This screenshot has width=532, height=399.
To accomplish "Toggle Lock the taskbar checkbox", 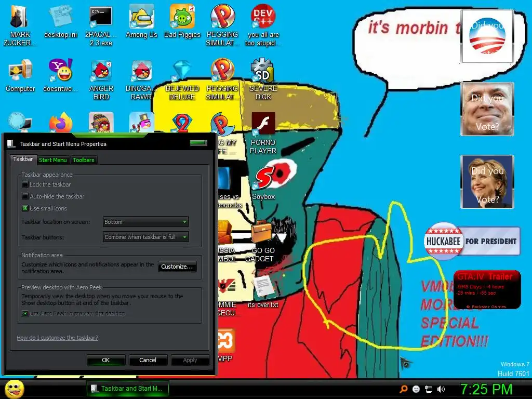I will [x=25, y=184].
